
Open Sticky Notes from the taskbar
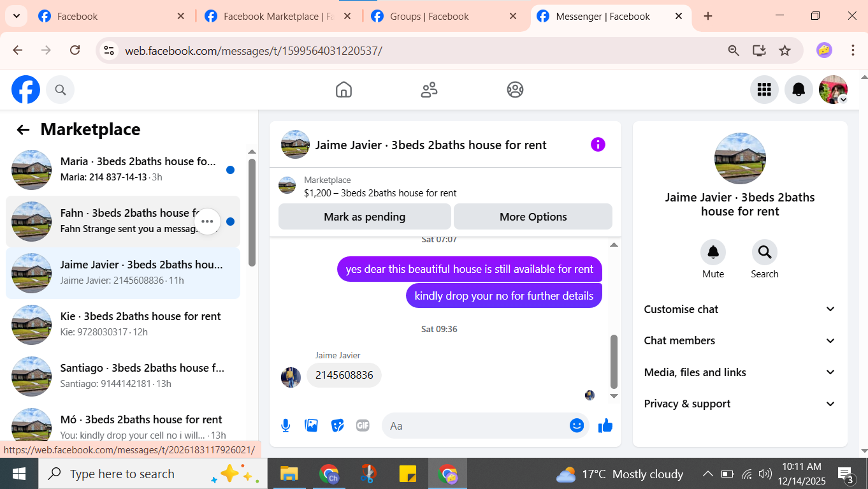click(408, 474)
